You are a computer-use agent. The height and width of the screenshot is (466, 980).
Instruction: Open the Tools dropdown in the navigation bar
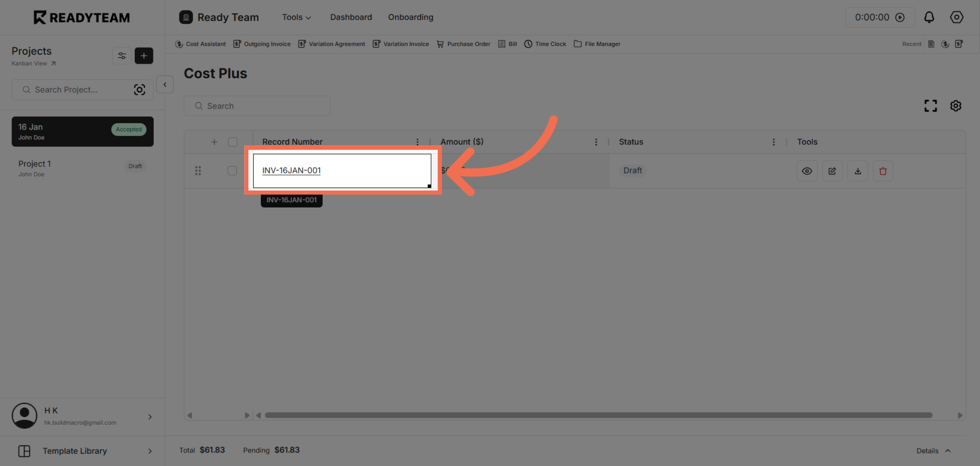[x=296, y=17]
